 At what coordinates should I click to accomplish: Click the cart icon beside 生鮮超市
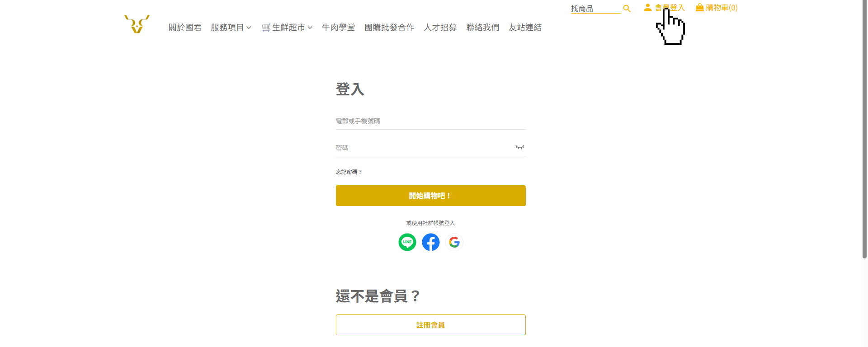click(x=266, y=28)
